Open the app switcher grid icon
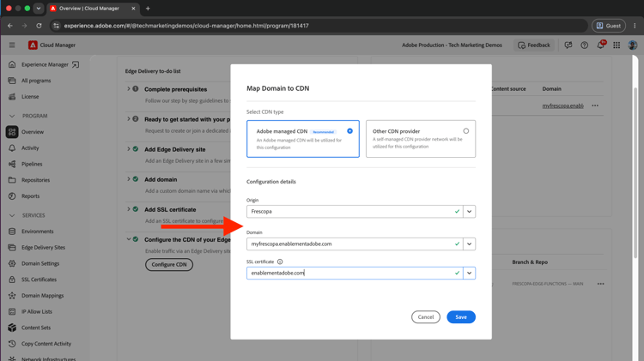The width and height of the screenshot is (644, 361). click(x=617, y=45)
